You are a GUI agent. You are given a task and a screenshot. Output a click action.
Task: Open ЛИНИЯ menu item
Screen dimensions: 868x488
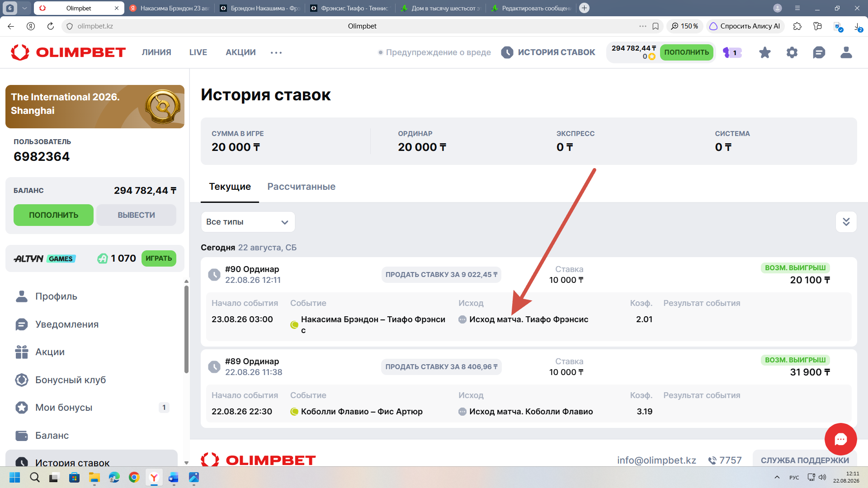tap(156, 52)
